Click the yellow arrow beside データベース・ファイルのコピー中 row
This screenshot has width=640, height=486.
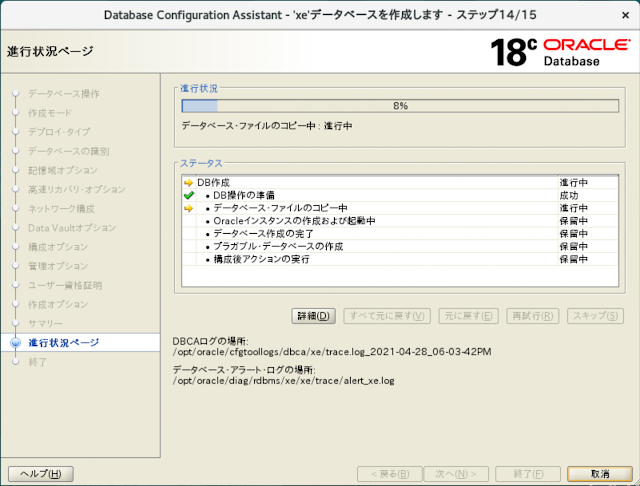pos(188,208)
